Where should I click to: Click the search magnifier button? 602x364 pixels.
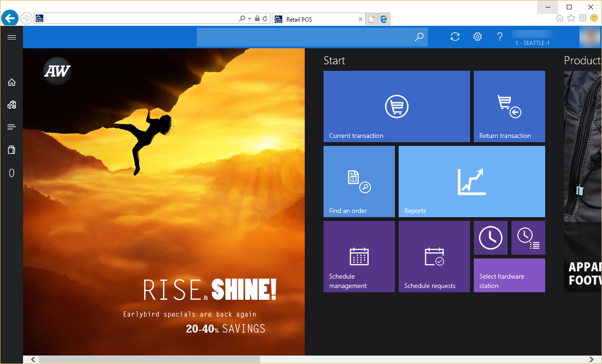[x=419, y=37]
